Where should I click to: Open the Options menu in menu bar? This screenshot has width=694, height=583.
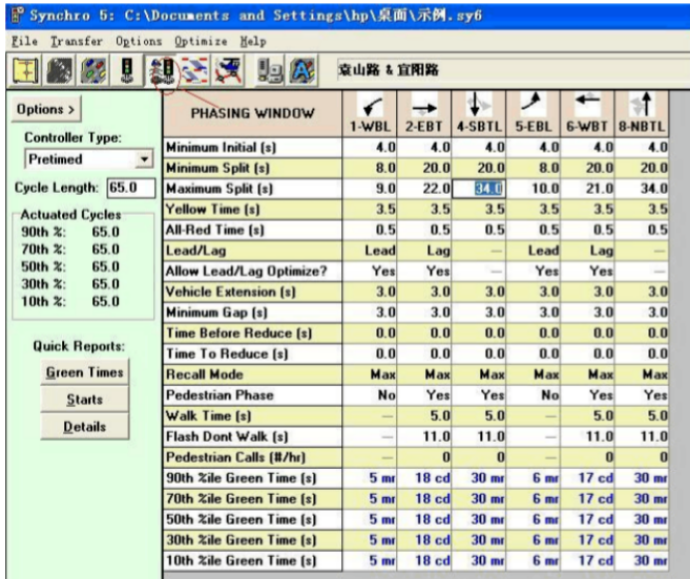pos(139,41)
